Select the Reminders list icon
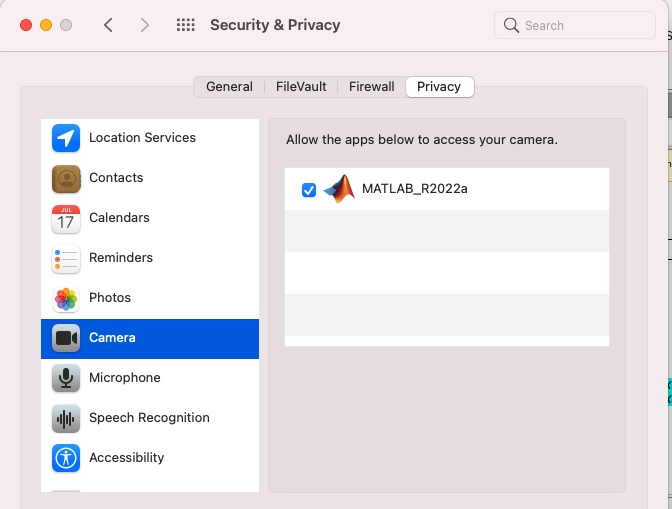Screen dimensions: 672x509 [66, 258]
